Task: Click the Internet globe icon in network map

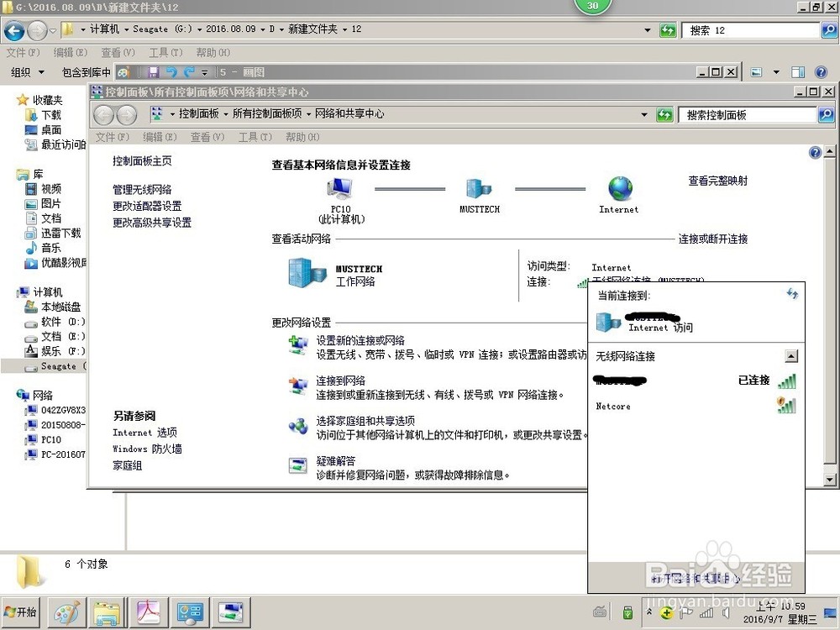Action: pos(619,189)
